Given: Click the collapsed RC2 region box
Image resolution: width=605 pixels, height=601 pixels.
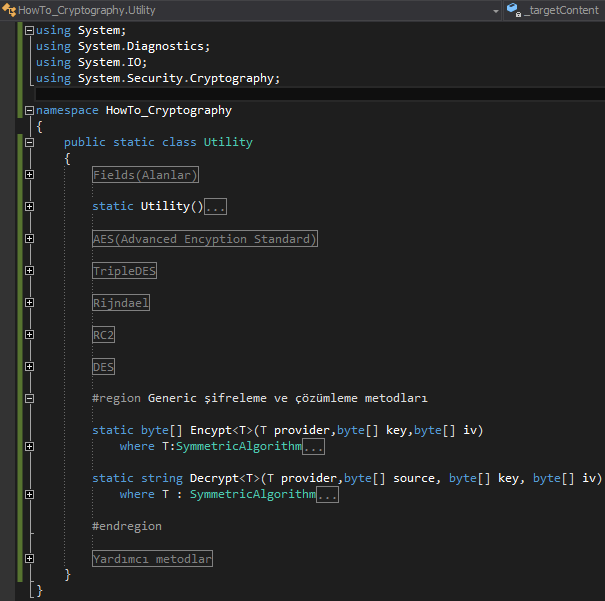Looking at the screenshot, I should (x=103, y=335).
